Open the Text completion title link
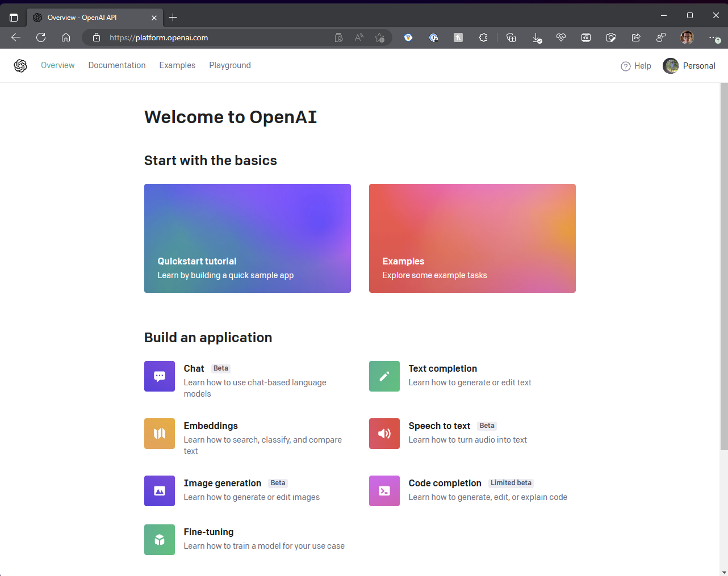The width and height of the screenshot is (728, 576). (443, 368)
